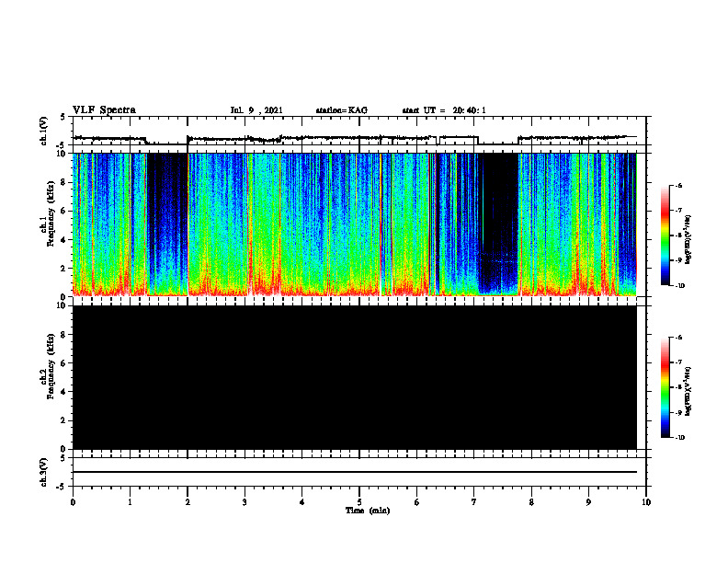Click time axis tick label "8"
The width and height of the screenshot is (728, 563).
point(531,502)
